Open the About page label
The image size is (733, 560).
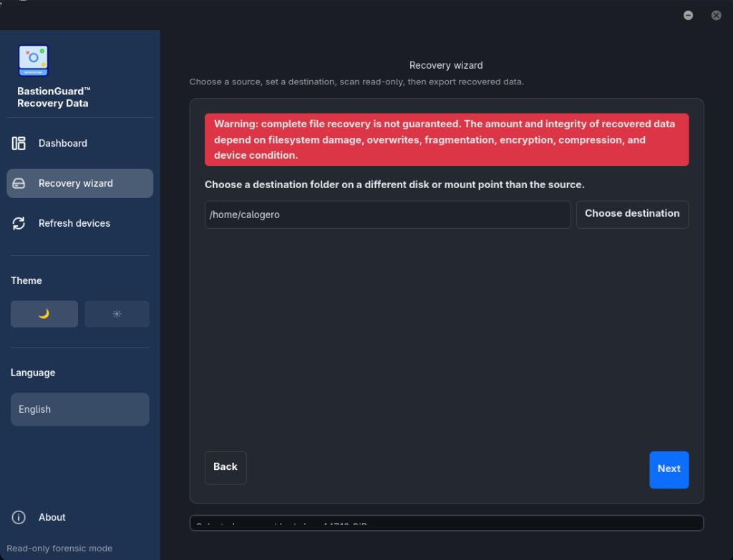tap(52, 517)
